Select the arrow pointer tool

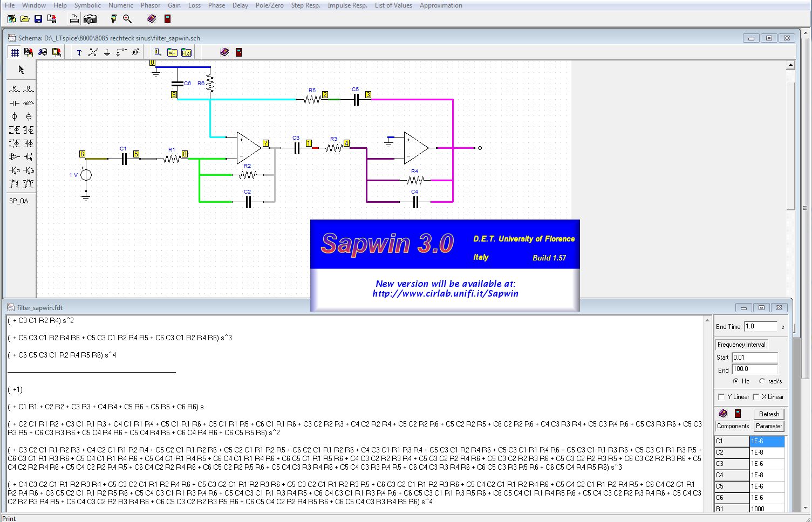click(x=21, y=70)
